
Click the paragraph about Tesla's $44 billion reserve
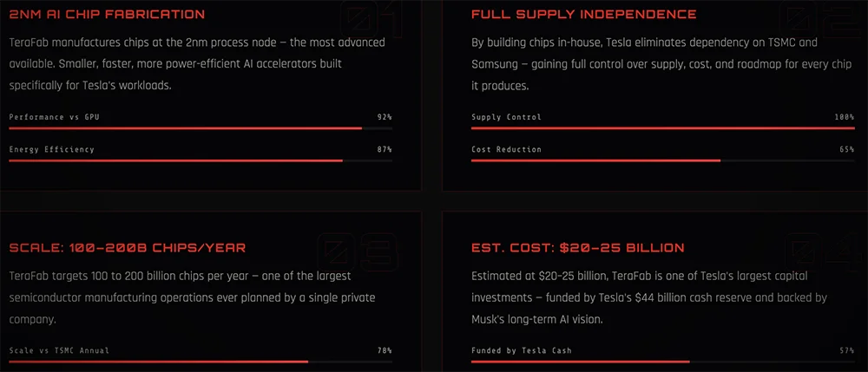point(648,297)
